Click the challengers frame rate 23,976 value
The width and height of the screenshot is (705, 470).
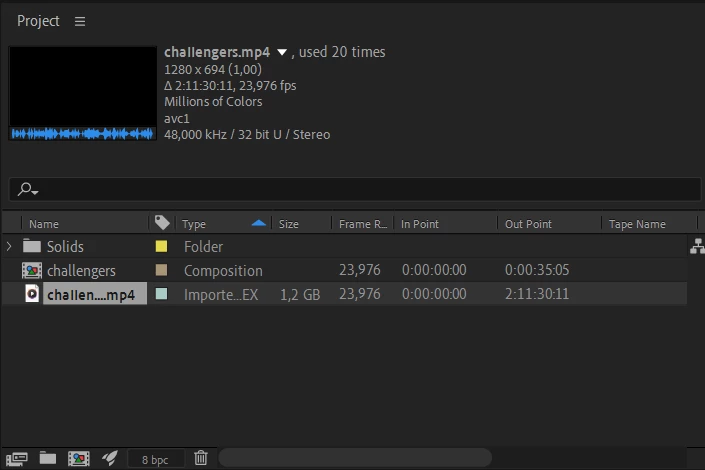click(360, 270)
